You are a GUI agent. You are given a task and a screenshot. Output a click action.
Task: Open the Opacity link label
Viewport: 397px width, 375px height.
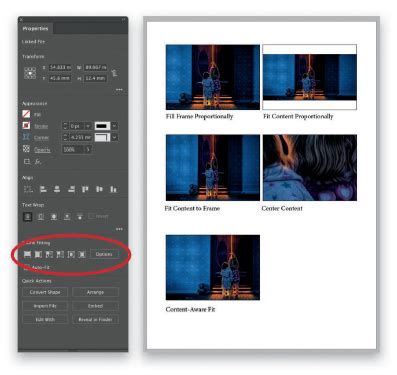pos(42,150)
